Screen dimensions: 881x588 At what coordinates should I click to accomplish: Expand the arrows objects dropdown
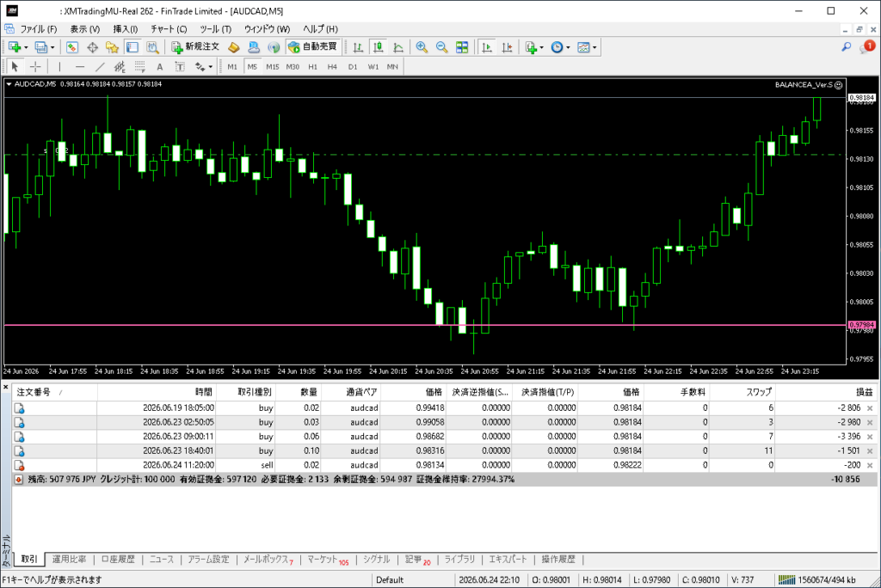[x=210, y=67]
